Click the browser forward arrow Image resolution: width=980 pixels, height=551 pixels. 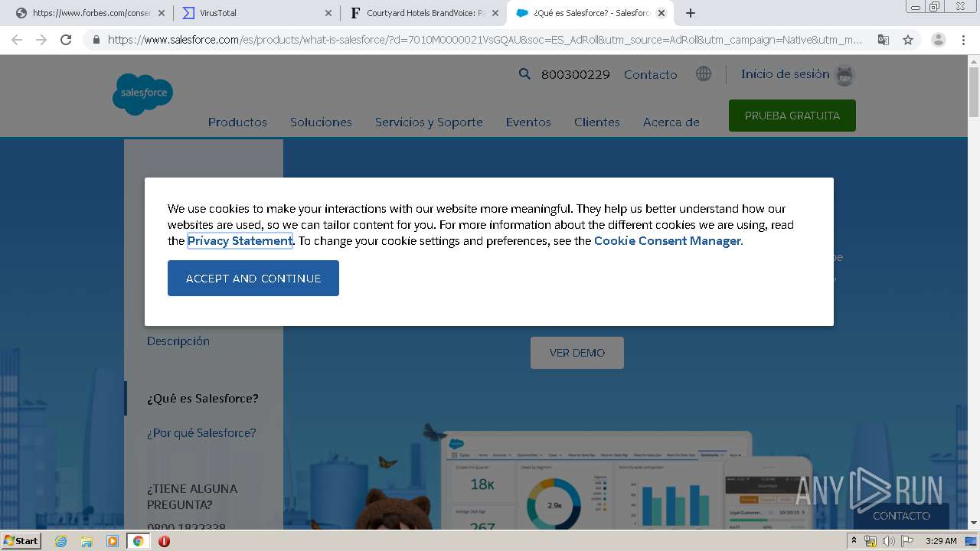[41, 40]
